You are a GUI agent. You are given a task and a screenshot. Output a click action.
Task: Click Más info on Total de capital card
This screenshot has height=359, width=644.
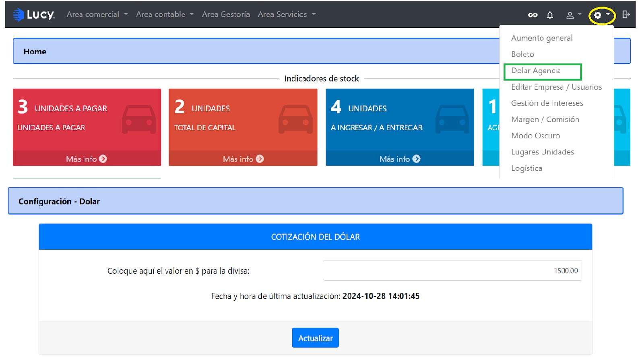(x=243, y=159)
